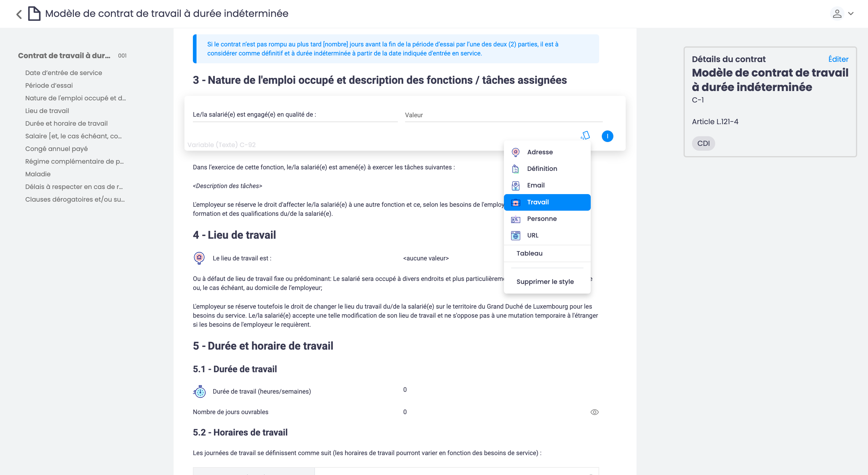
Task: Click the Tableau option in dropdown menu
Action: 529,253
